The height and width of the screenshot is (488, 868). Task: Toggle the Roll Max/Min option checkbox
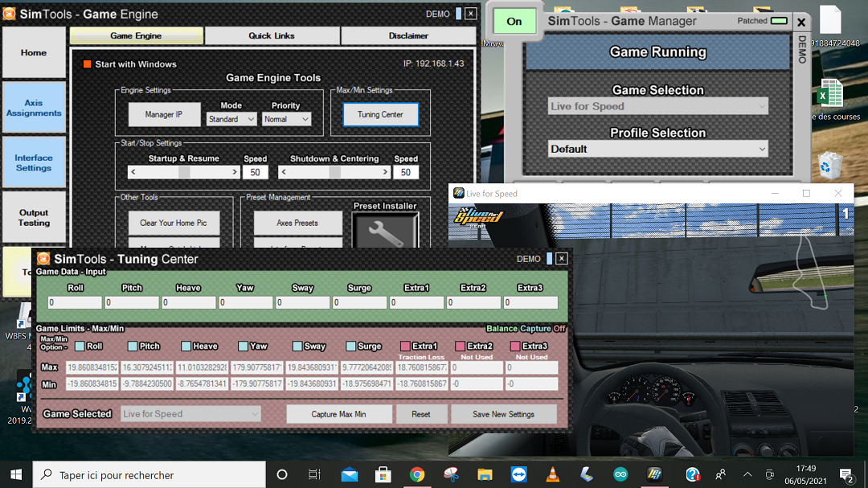(x=80, y=346)
